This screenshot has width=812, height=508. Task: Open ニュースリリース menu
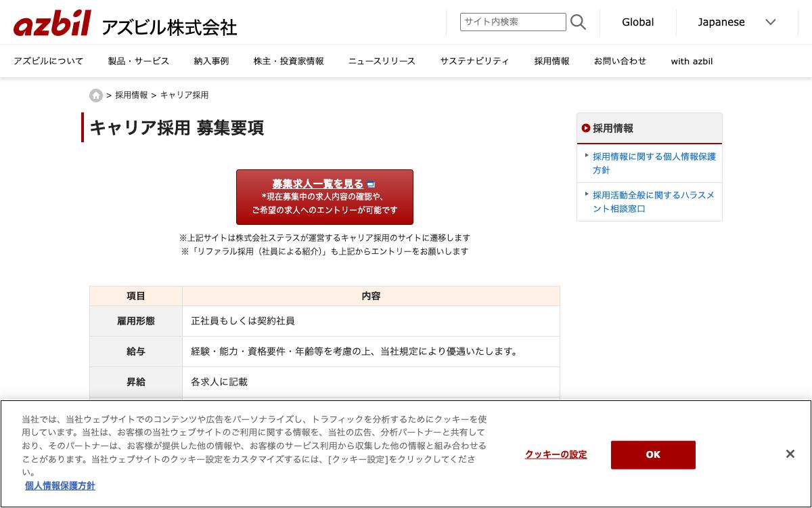[382, 61]
